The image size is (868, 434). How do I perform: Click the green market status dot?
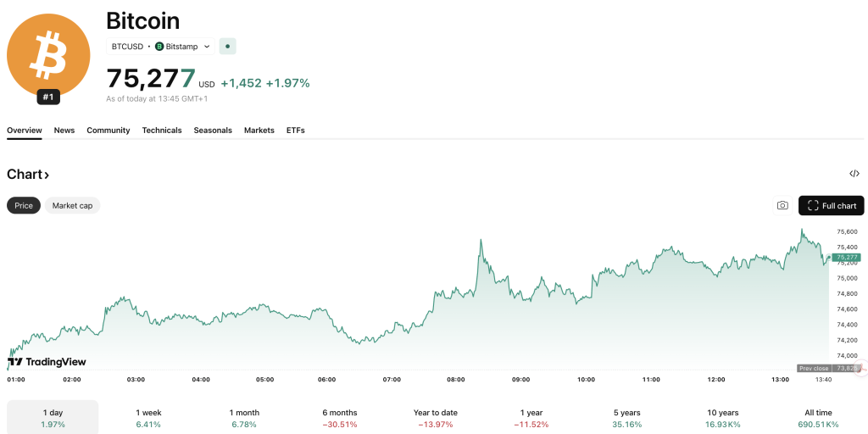coord(227,46)
